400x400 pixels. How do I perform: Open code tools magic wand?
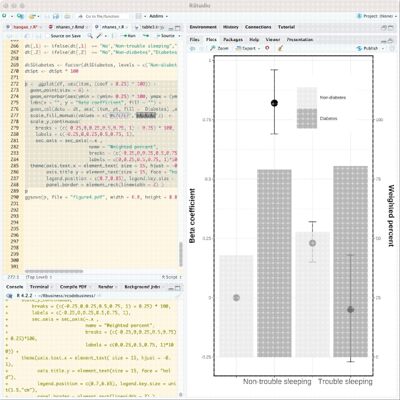(99, 36)
